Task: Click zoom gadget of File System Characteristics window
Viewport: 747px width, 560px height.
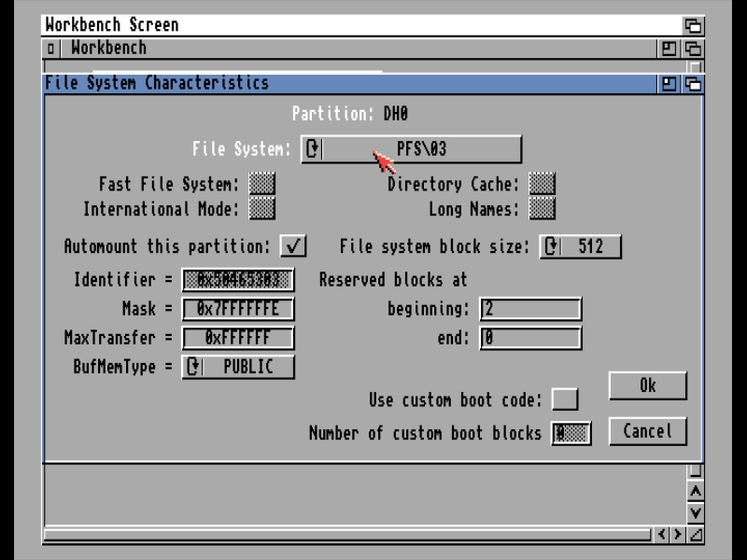Action: (669, 83)
